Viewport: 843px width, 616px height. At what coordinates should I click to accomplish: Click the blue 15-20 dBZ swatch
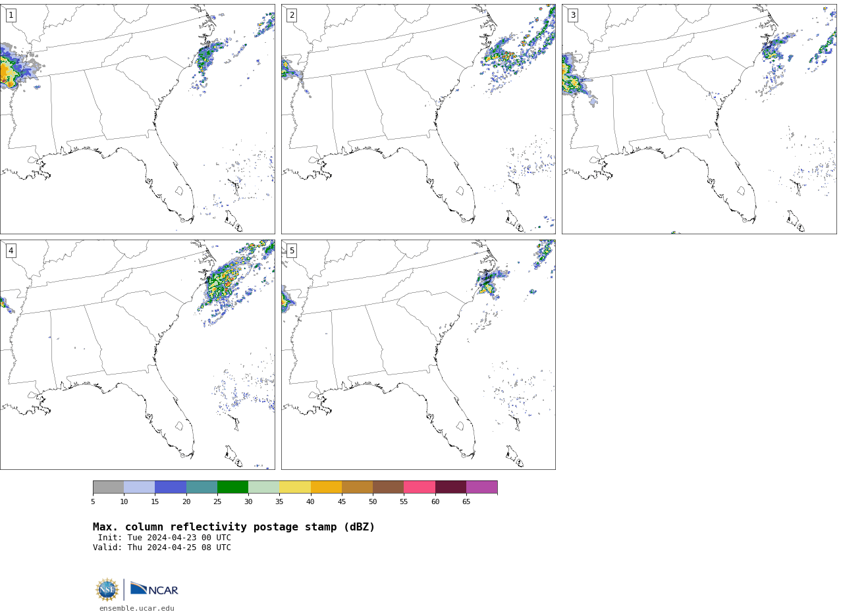[x=171, y=487]
